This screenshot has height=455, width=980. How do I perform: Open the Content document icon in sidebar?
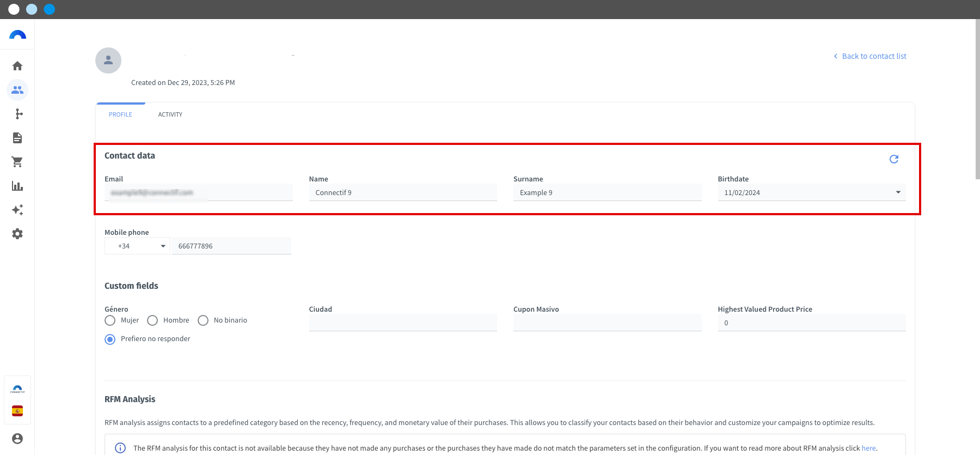point(17,138)
